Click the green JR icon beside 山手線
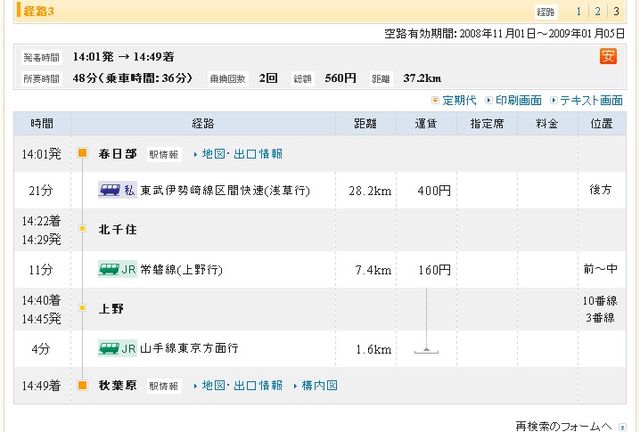Viewport: 640px width, 432px height. (117, 349)
